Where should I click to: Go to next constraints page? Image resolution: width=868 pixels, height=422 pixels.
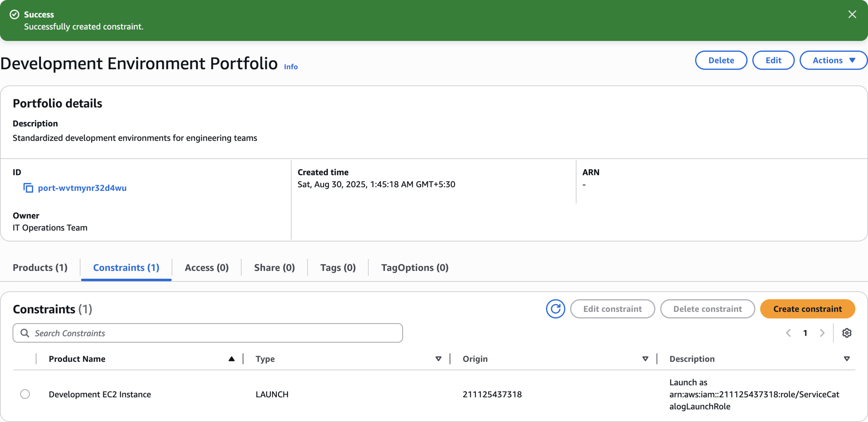pyautogui.click(x=822, y=333)
